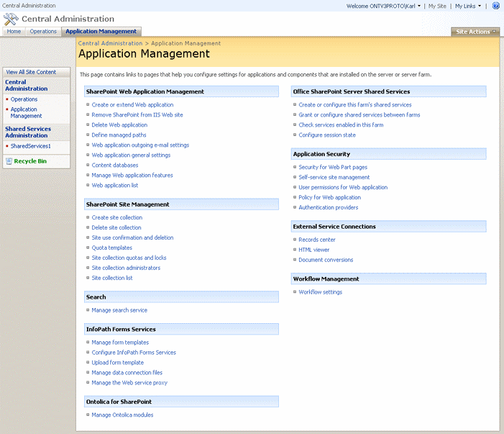504x434 pixels.
Task: Open Manage form templates
Action: 120,343
